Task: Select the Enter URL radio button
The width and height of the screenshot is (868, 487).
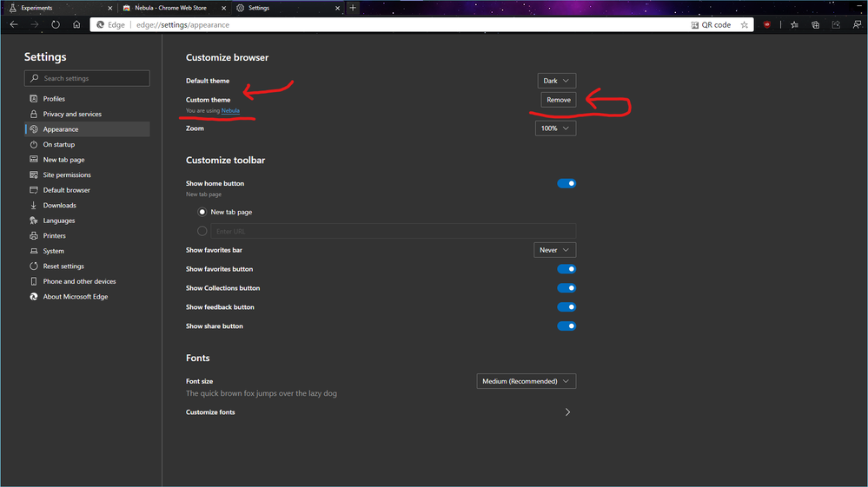Action: (x=202, y=231)
